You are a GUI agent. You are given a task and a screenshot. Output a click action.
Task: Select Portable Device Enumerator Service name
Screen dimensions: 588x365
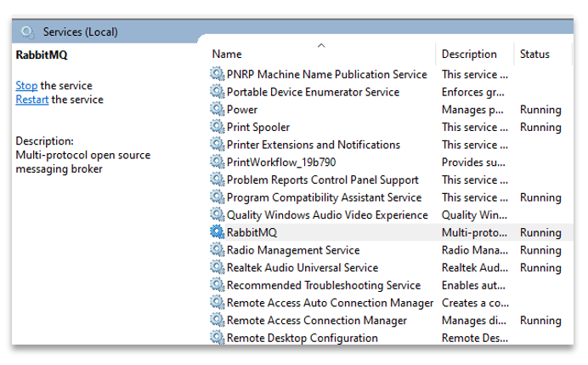tap(313, 92)
